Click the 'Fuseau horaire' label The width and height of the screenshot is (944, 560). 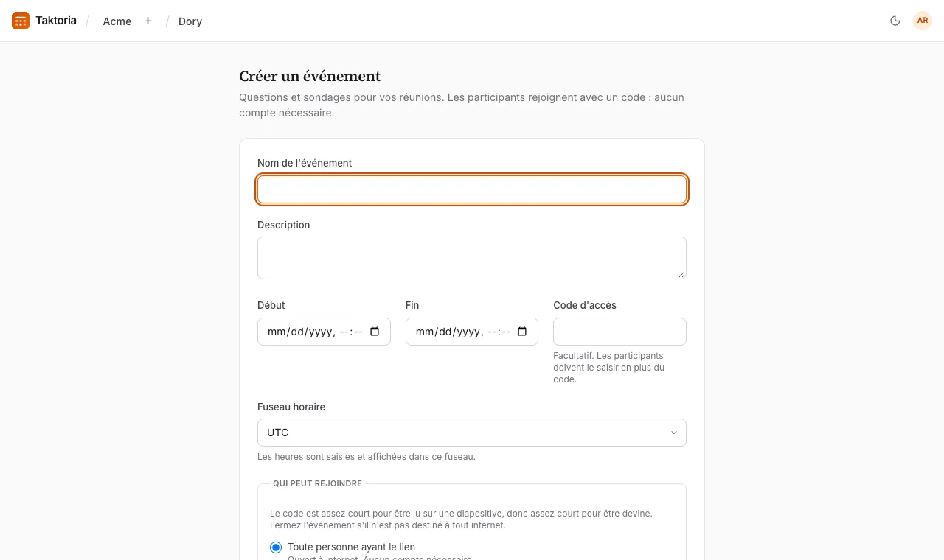coord(291,407)
